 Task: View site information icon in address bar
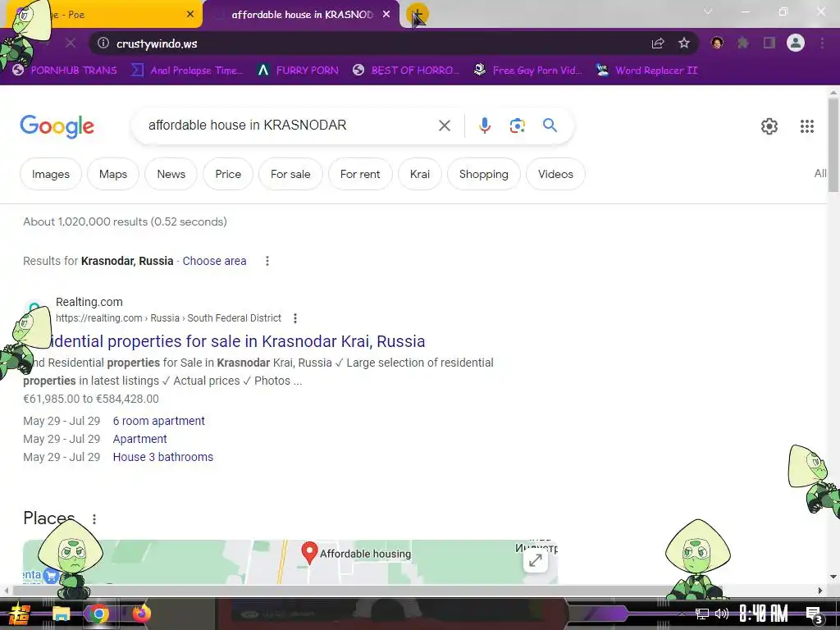tap(103, 43)
